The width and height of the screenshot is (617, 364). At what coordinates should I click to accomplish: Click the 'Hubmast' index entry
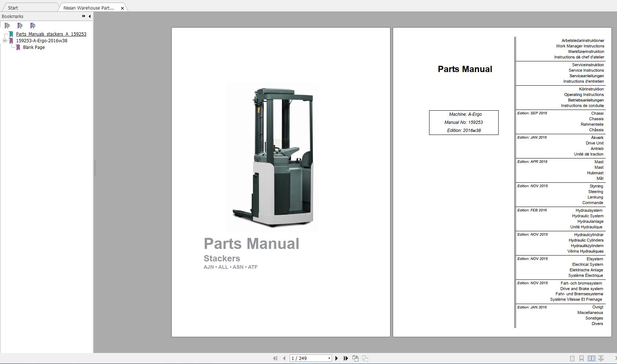(x=595, y=173)
